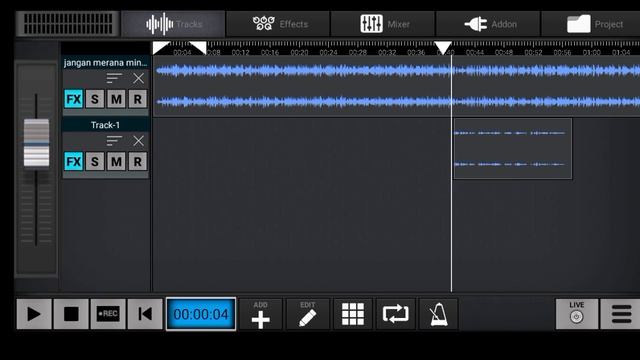The image size is (640, 360).
Task: Stop playback
Action: point(71,314)
